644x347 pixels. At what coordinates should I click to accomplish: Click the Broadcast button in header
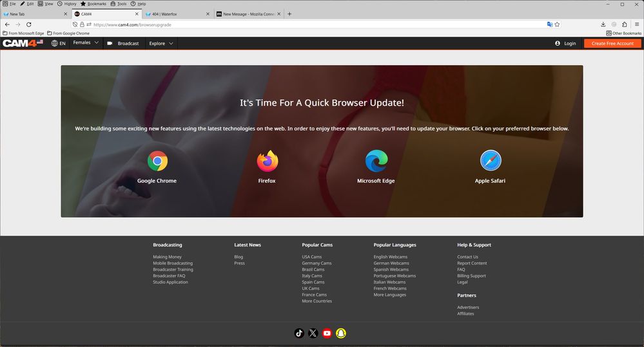(123, 43)
